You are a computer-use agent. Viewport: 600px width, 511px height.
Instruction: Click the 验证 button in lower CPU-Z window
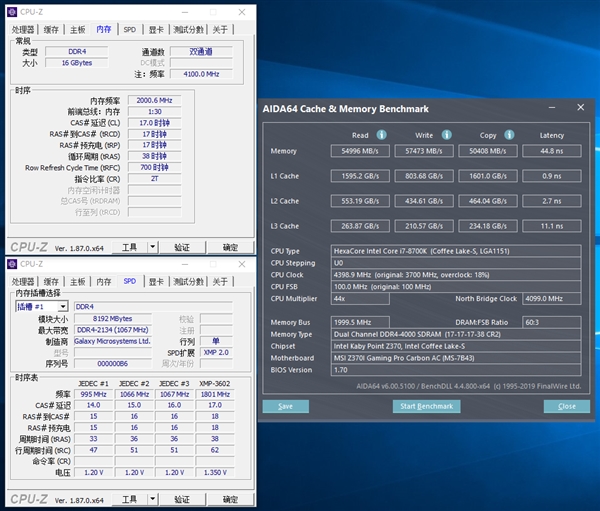click(x=182, y=499)
